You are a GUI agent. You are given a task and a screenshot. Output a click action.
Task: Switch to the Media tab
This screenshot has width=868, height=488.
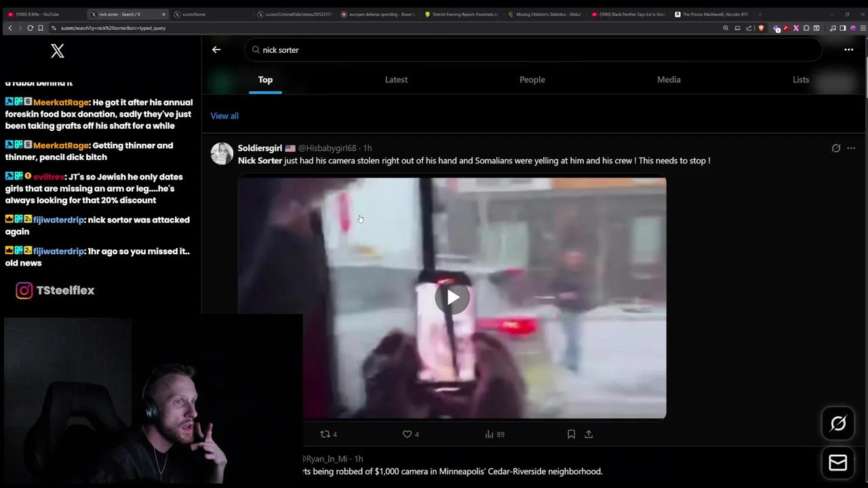[x=669, y=79]
